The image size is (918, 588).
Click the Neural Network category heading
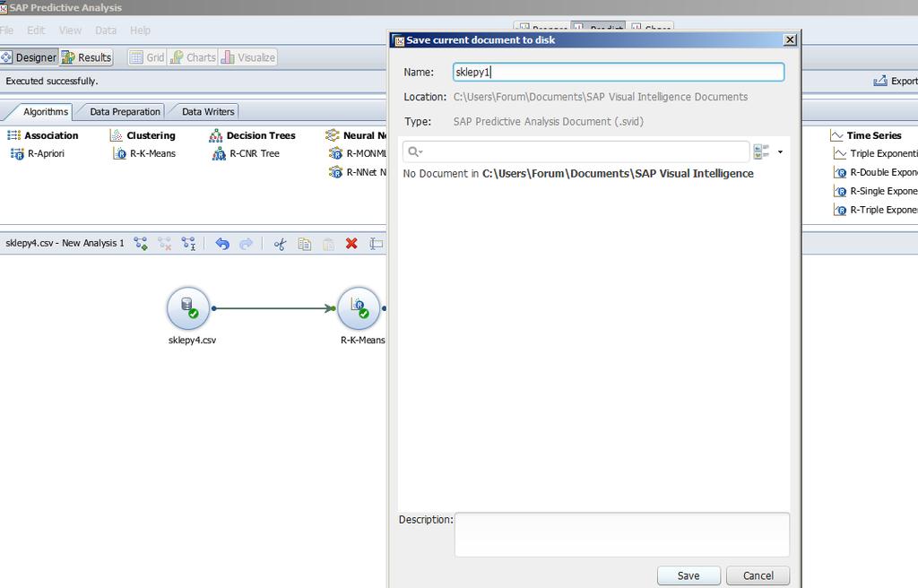365,135
